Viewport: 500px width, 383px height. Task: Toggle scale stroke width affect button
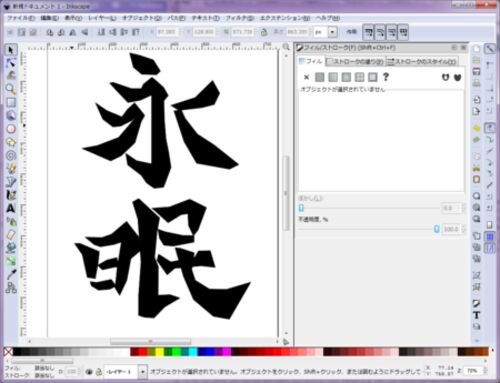click(369, 32)
